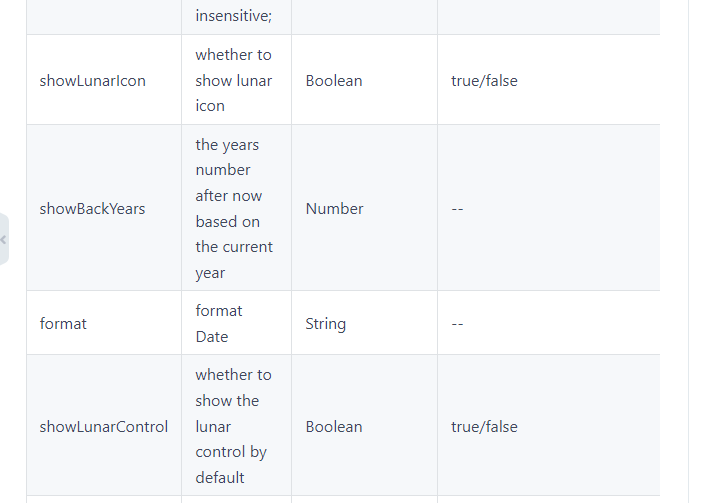Click the empty cell left of 'insensitive;'
Viewport: 709px width, 503px height.
click(103, 16)
